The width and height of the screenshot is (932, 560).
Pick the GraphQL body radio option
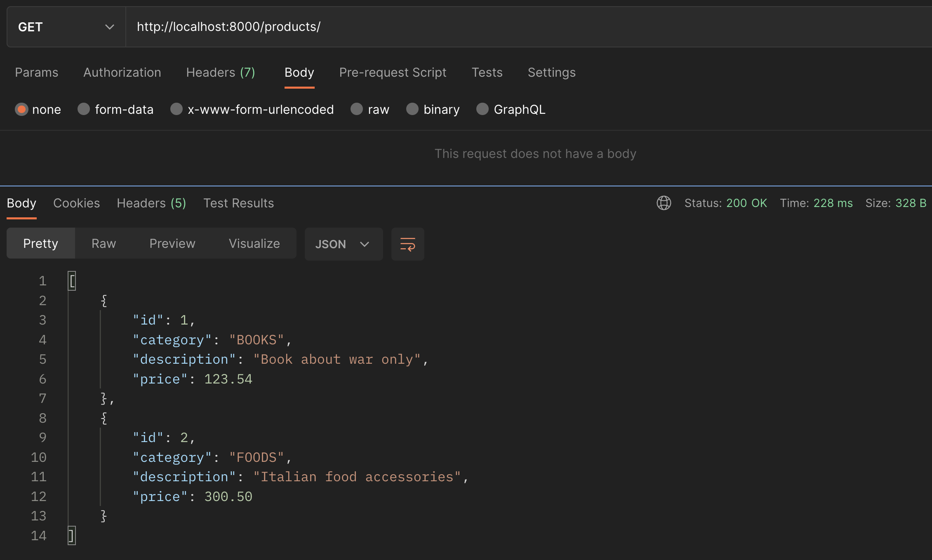point(482,109)
